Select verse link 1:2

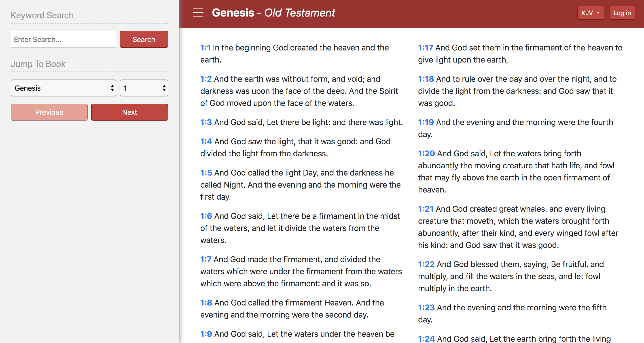pos(206,79)
